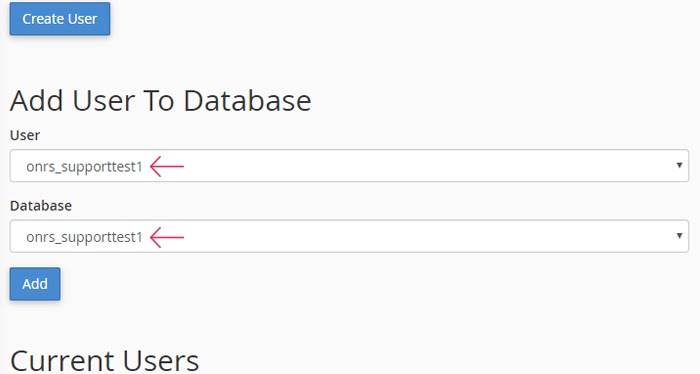Click the red arrow beside the User value
Viewport: 700px width, 374px height.
(x=167, y=166)
